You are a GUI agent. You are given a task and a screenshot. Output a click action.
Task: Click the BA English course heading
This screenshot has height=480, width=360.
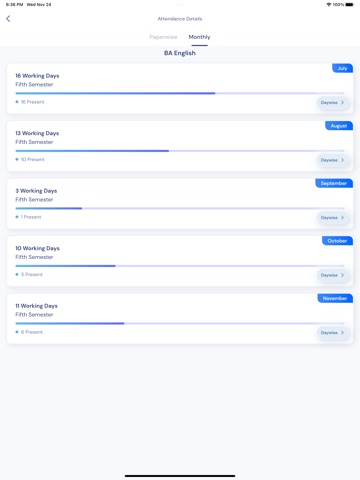click(180, 53)
